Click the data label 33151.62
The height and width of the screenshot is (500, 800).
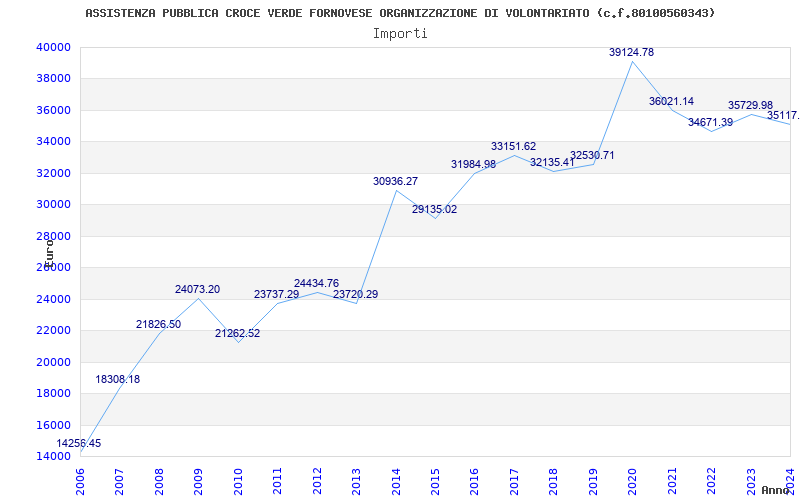514,146
